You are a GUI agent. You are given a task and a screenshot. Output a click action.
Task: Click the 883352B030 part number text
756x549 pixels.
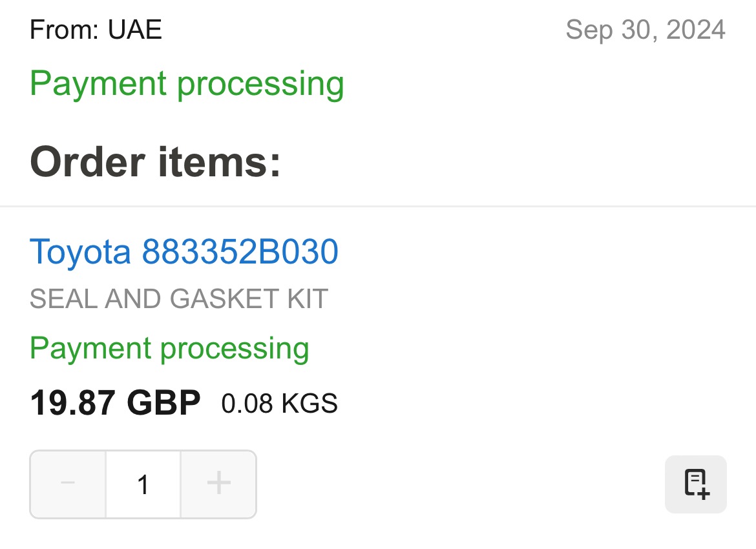(240, 252)
